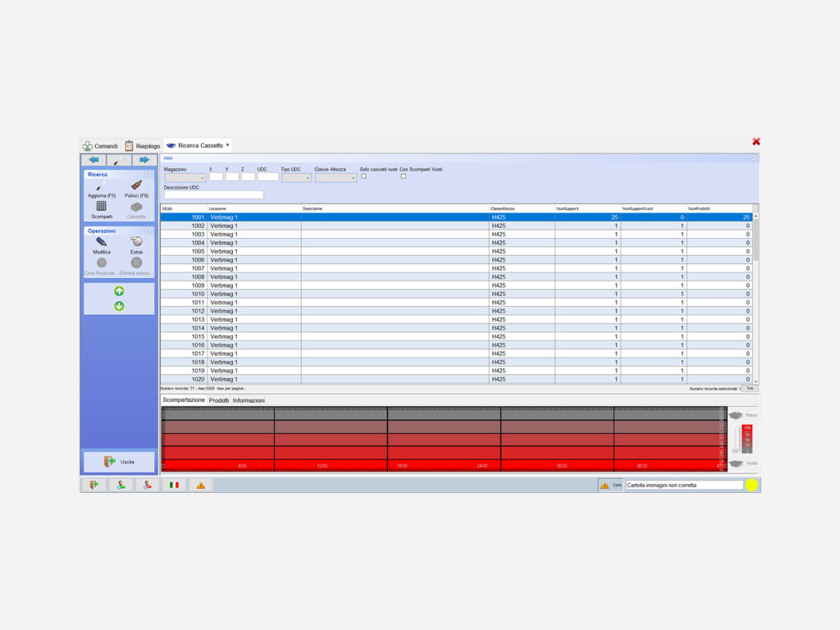Open the Scomparti grid icon
The image size is (840, 630).
click(101, 206)
